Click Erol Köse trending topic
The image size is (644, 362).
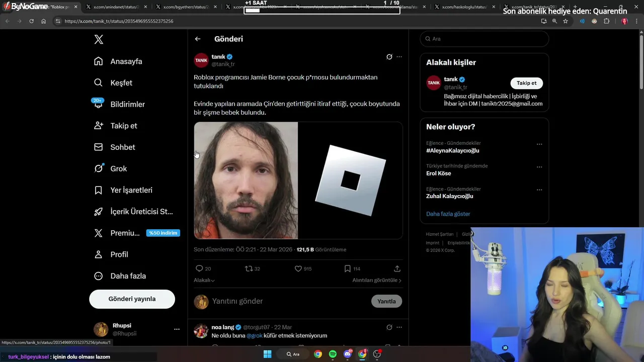[x=439, y=173]
